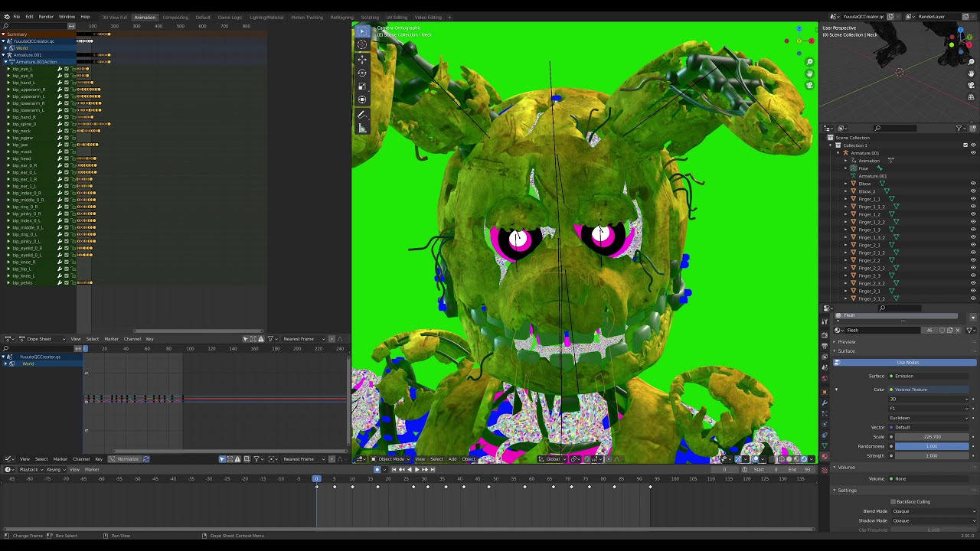The height and width of the screenshot is (551, 980).
Task: Open the Material properties tab
Action: [825, 457]
